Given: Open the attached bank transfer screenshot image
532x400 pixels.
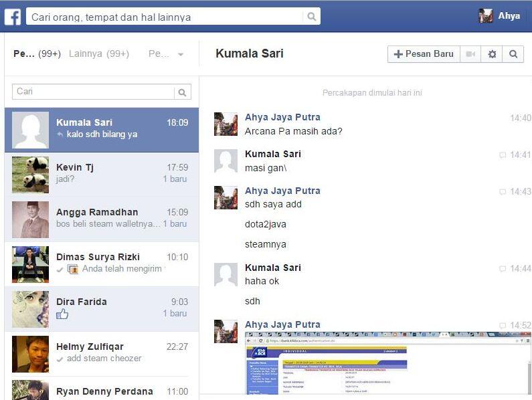Looking at the screenshot, I should pos(388,363).
